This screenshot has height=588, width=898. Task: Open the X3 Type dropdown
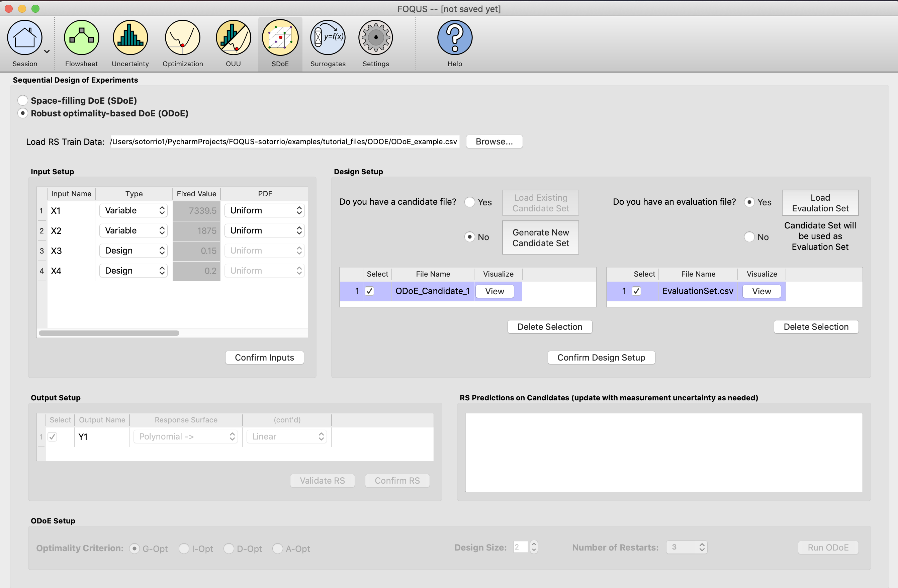click(133, 251)
